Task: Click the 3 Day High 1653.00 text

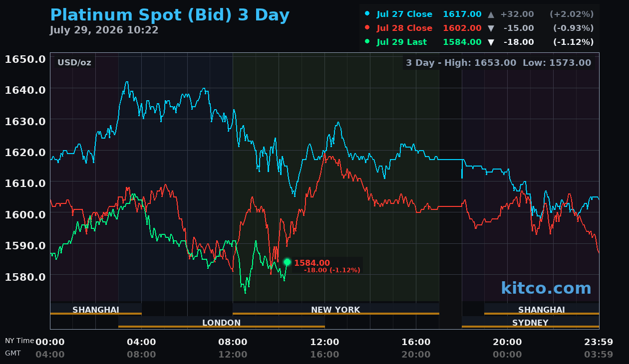Action: tap(461, 63)
